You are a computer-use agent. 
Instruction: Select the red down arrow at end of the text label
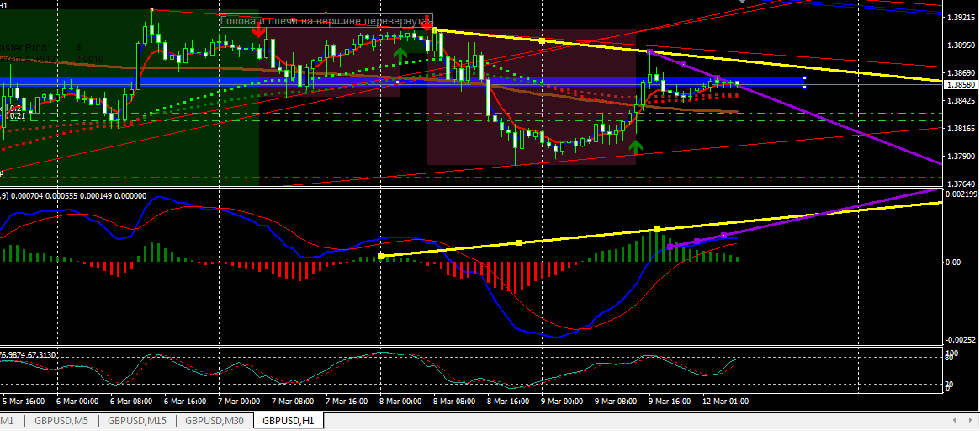pyautogui.click(x=426, y=23)
